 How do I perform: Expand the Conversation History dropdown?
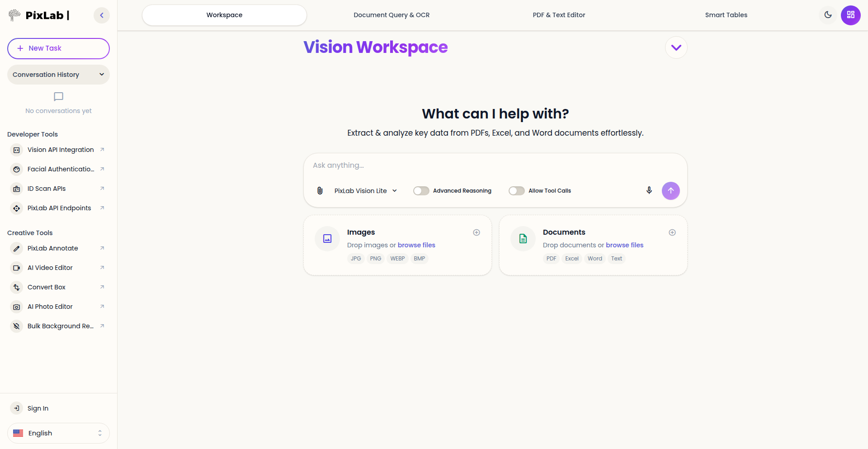(58, 75)
